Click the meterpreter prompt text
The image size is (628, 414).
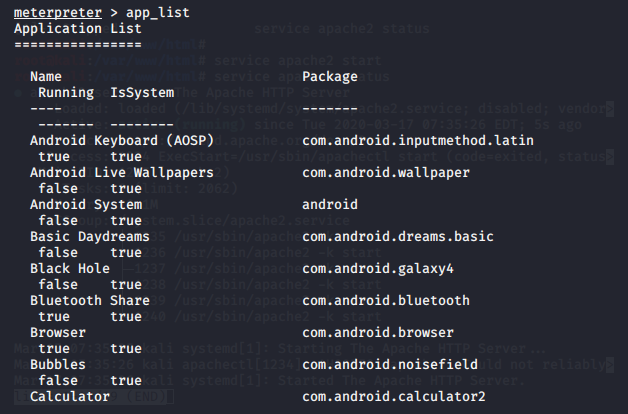[53, 12]
